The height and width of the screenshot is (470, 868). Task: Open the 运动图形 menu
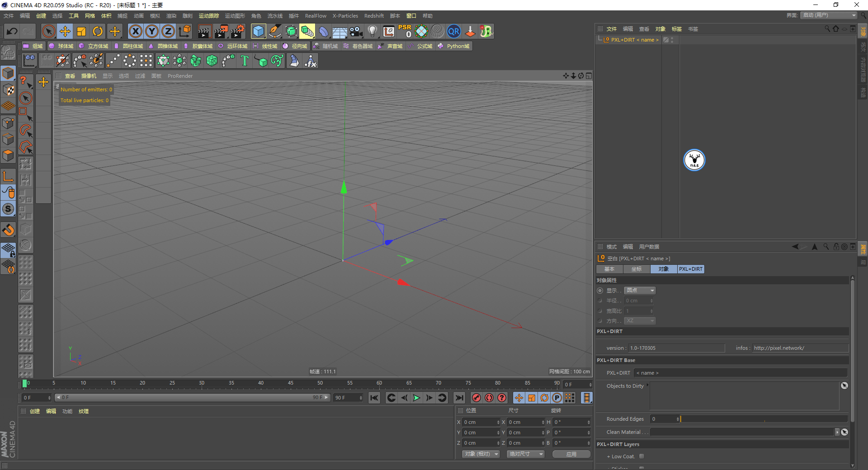[235, 16]
